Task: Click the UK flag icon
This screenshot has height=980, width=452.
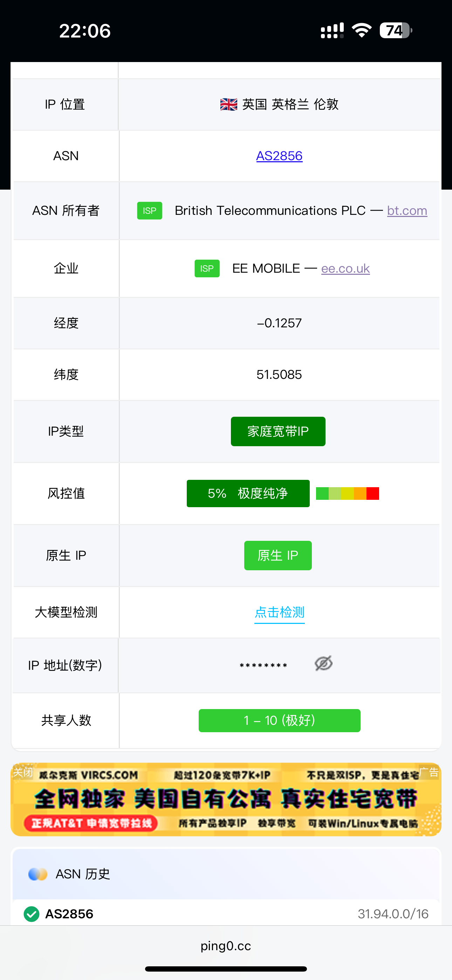Action: pos(228,104)
